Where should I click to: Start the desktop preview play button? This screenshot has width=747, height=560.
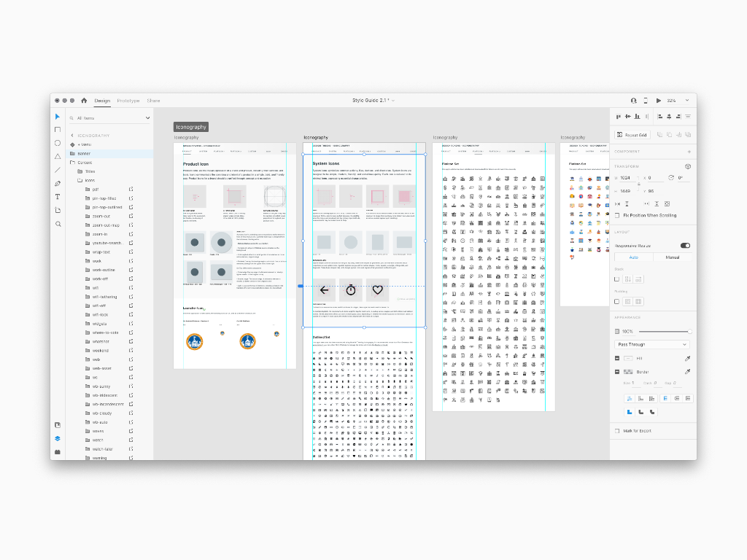pos(659,101)
